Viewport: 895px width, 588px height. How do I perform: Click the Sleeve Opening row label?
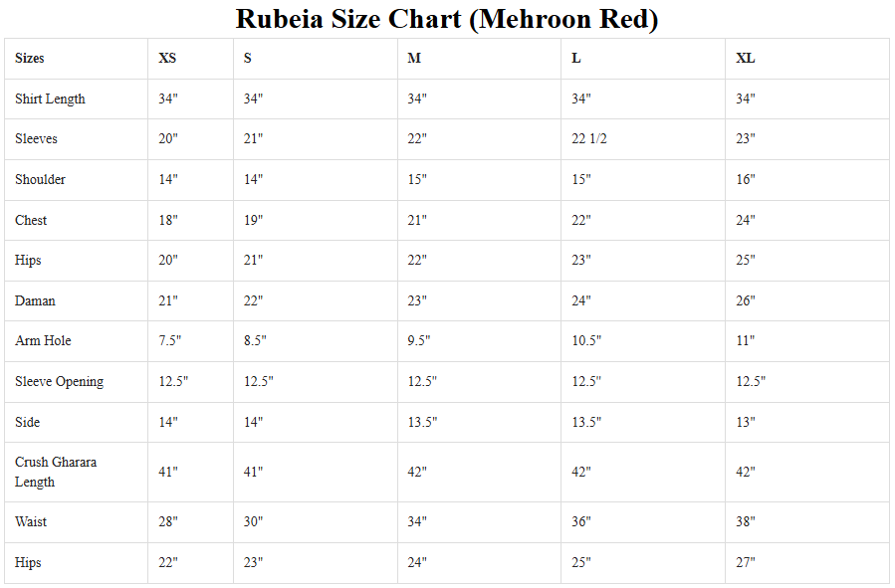59,382
